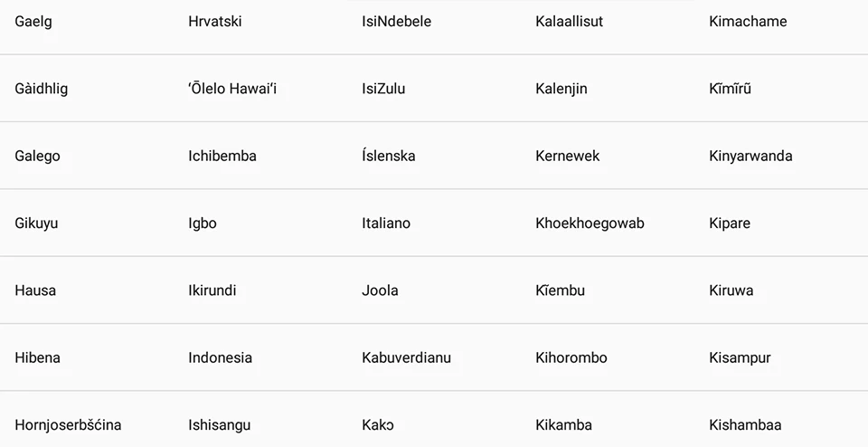Screen dimensions: 868x447
Task: Choose Hrvatski from the language list
Action: point(215,22)
